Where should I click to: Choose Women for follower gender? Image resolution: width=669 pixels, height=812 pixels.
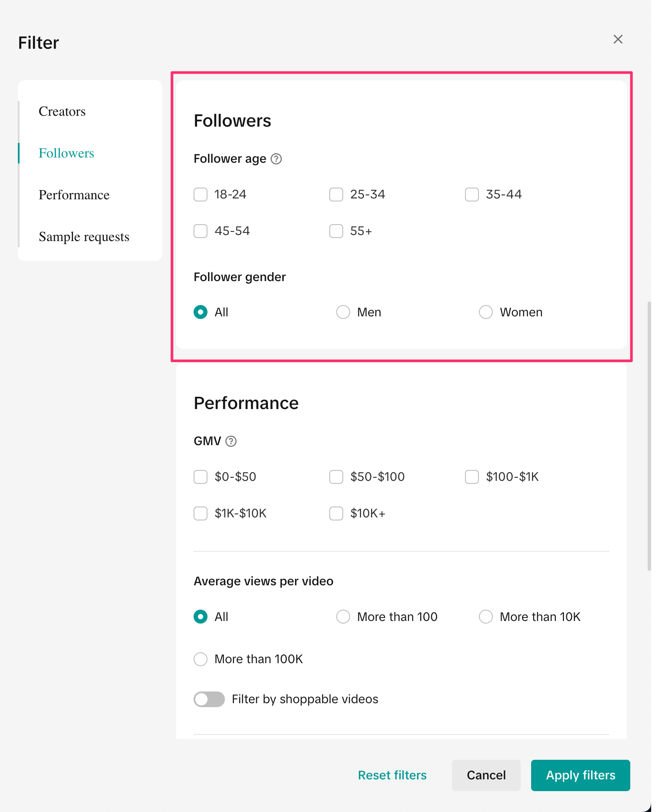(x=486, y=312)
